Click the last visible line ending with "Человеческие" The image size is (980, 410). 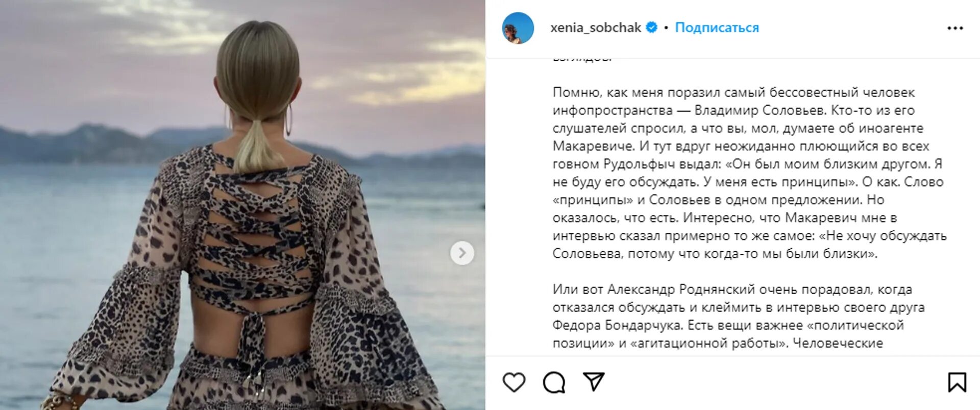click(x=718, y=343)
